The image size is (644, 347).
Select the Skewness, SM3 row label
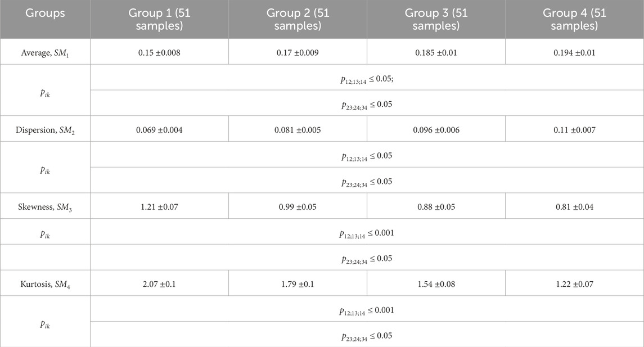pos(45,208)
